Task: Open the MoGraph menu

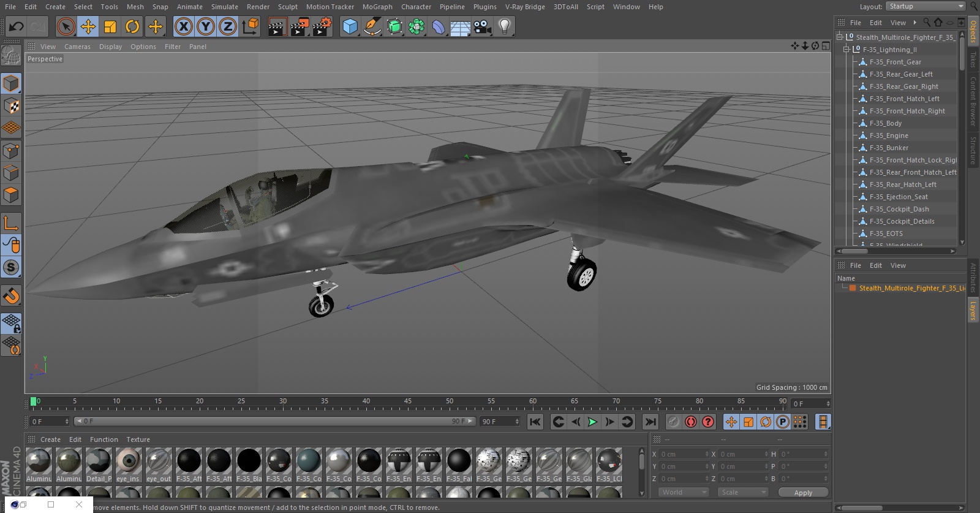Action: click(x=377, y=7)
